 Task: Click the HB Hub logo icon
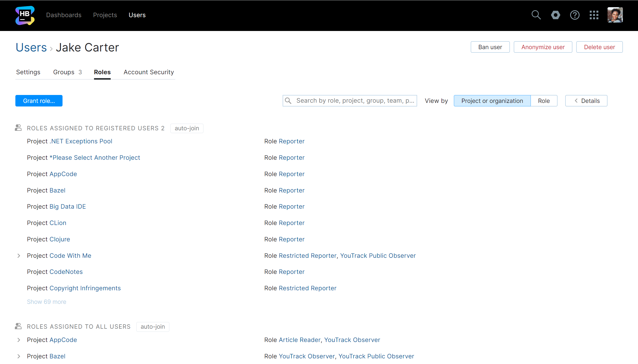click(x=25, y=15)
